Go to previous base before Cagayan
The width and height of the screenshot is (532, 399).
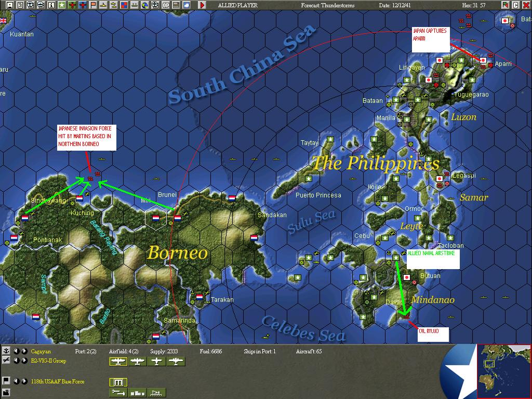(16, 351)
